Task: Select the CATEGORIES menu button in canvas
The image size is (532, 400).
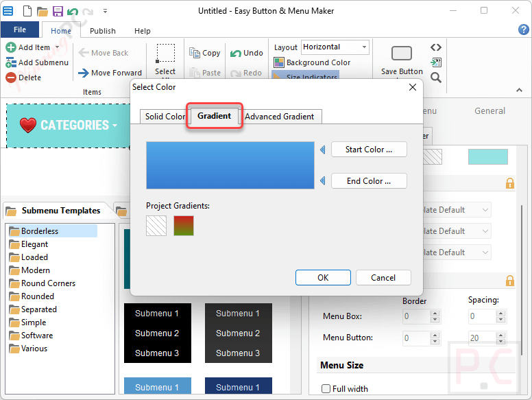Action: click(x=68, y=126)
